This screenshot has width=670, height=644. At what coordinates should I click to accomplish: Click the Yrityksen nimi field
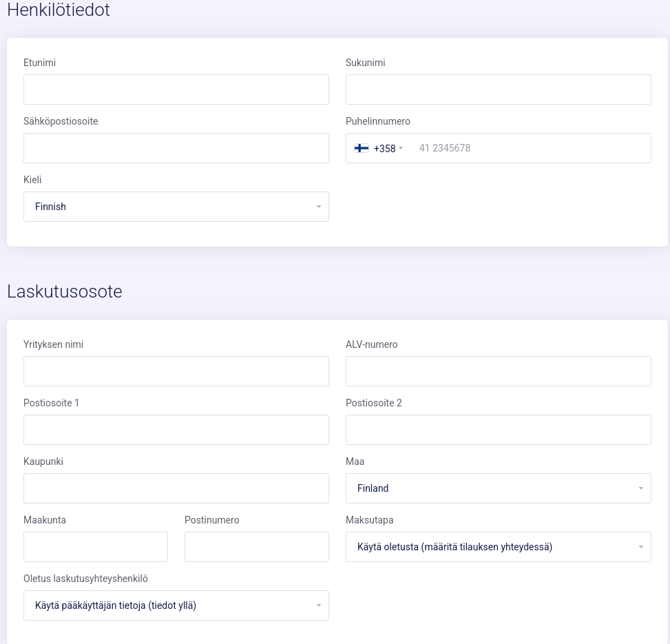[x=176, y=371]
